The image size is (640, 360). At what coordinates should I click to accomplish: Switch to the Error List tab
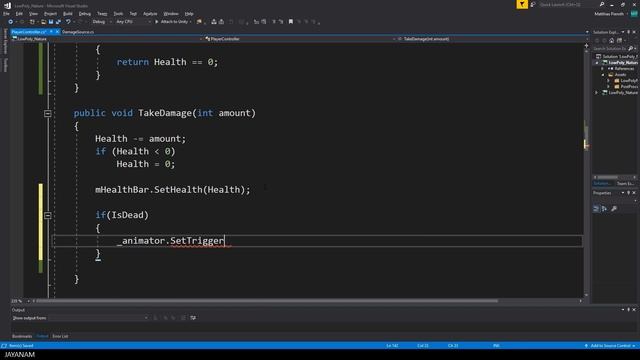click(60, 336)
